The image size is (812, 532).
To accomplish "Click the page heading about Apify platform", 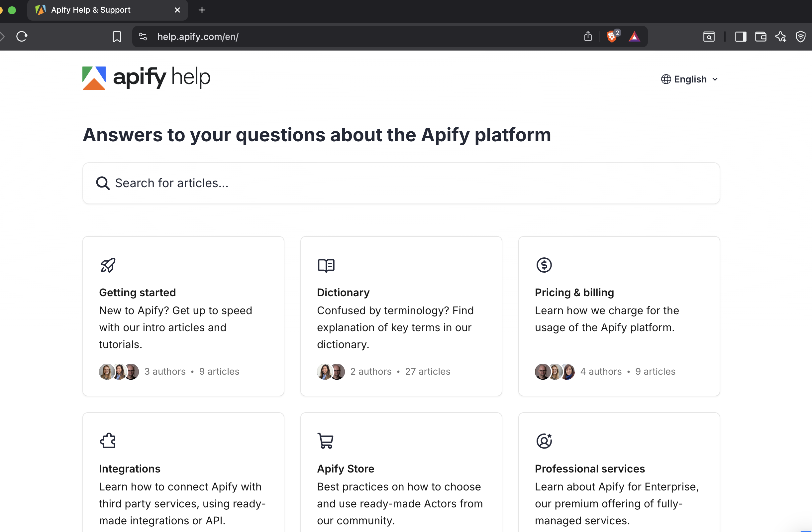I will [x=317, y=135].
